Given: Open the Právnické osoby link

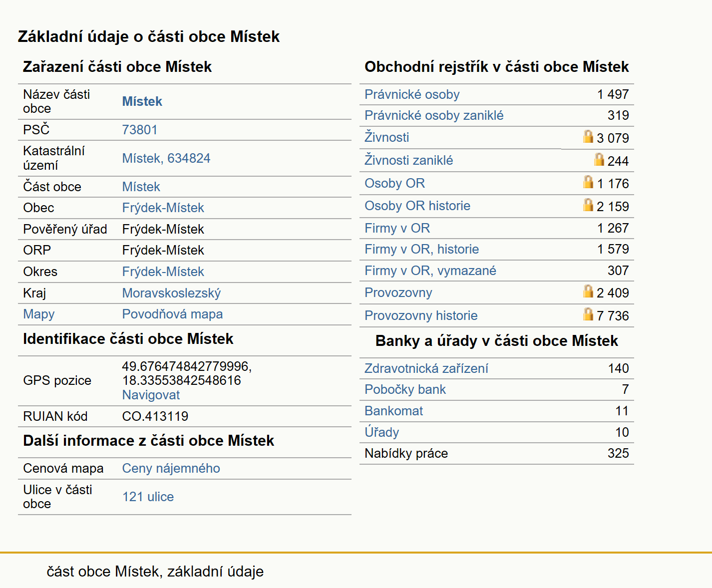Looking at the screenshot, I should (412, 94).
